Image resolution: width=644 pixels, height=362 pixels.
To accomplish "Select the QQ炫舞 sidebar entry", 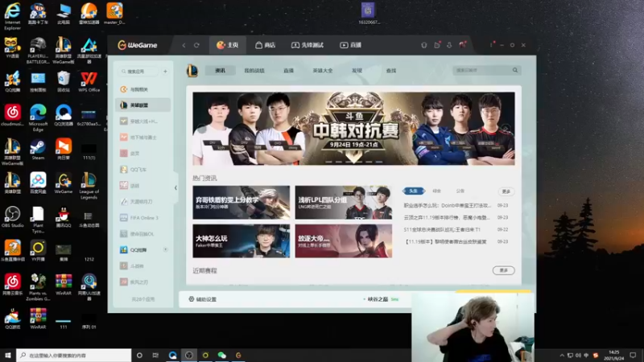I will pyautogui.click(x=143, y=249).
